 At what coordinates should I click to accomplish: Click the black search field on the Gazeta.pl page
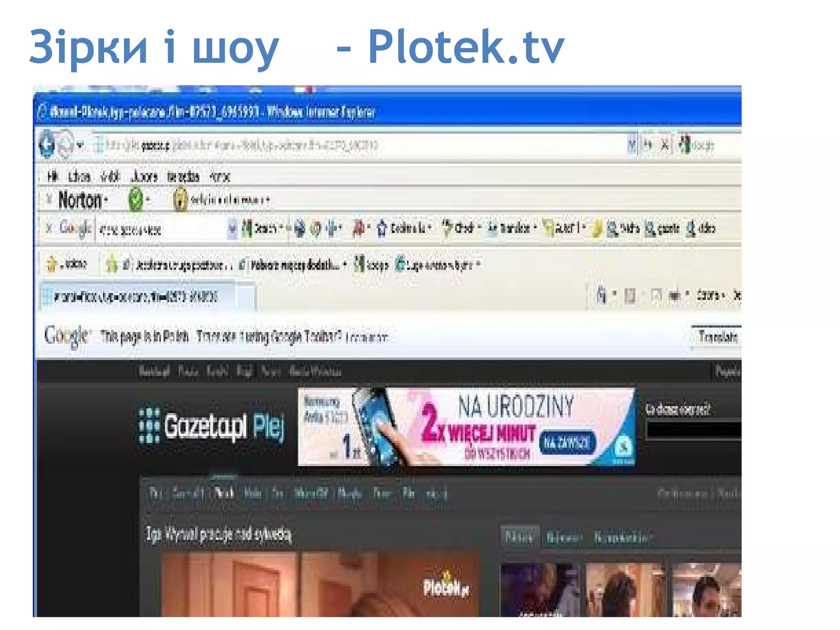click(x=694, y=430)
